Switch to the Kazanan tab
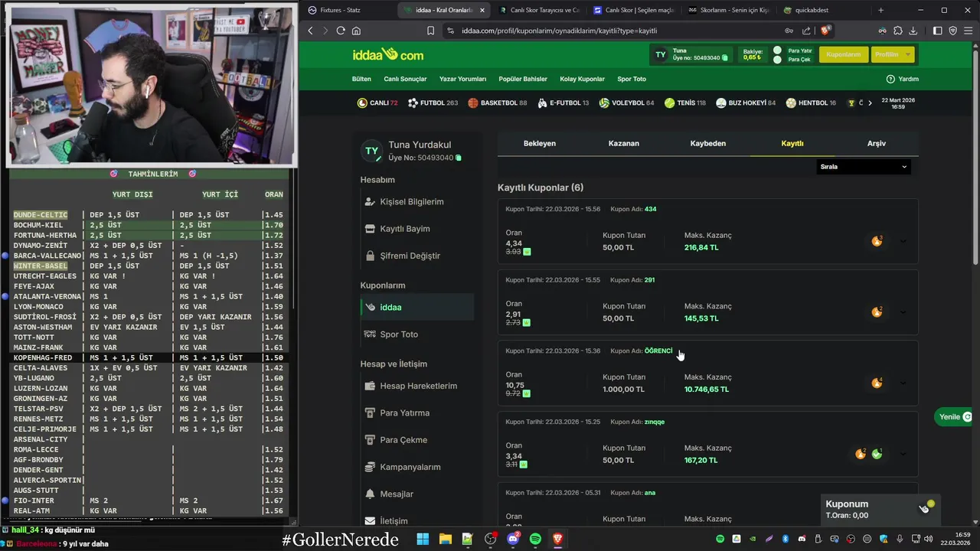 (x=624, y=143)
